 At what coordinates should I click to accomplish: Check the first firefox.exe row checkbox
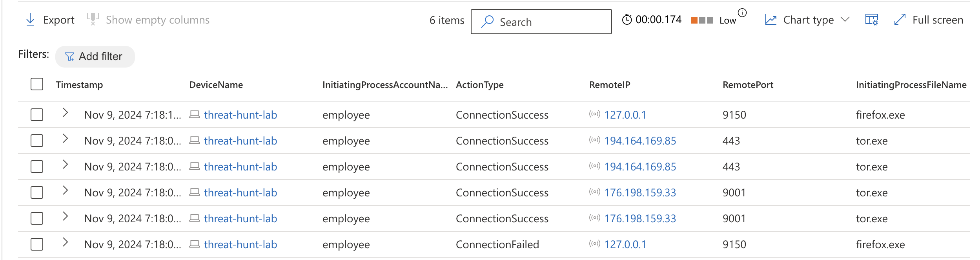pyautogui.click(x=37, y=115)
